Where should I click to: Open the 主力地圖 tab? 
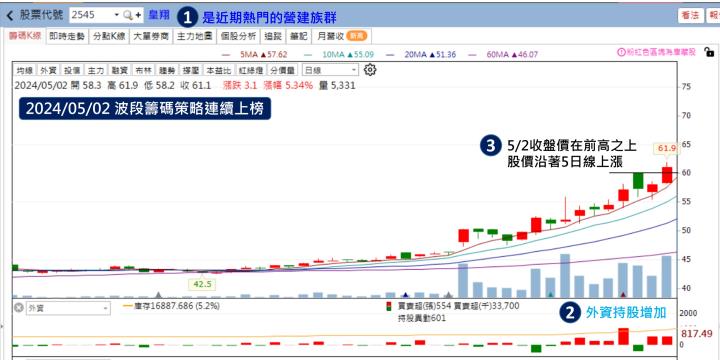coord(195,37)
